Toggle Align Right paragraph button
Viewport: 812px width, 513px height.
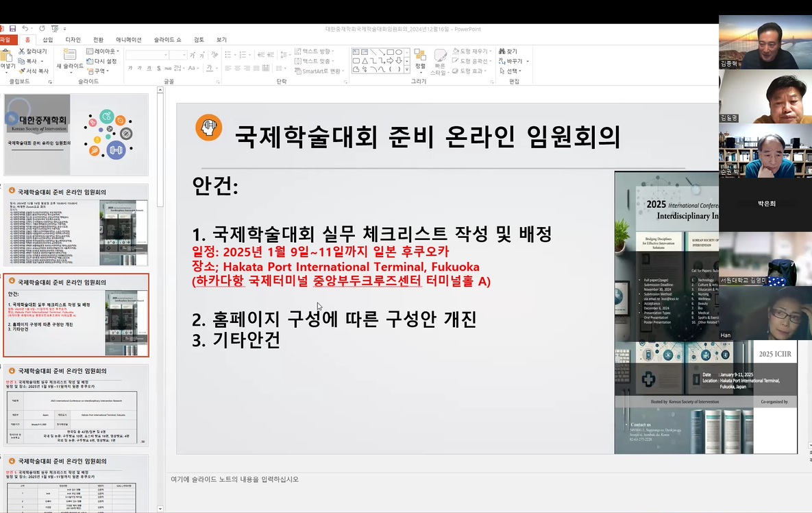click(247, 68)
